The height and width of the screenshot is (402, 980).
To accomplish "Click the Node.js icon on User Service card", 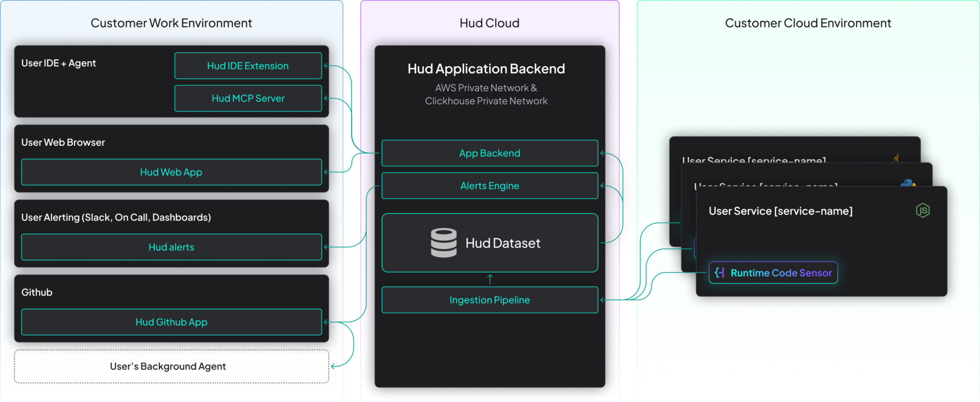I will 923,210.
